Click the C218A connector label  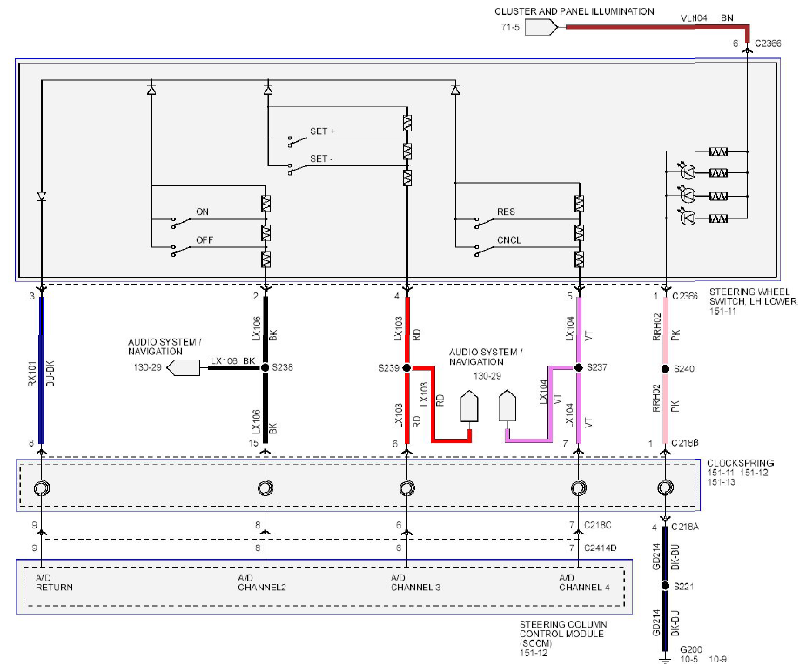pos(685,527)
